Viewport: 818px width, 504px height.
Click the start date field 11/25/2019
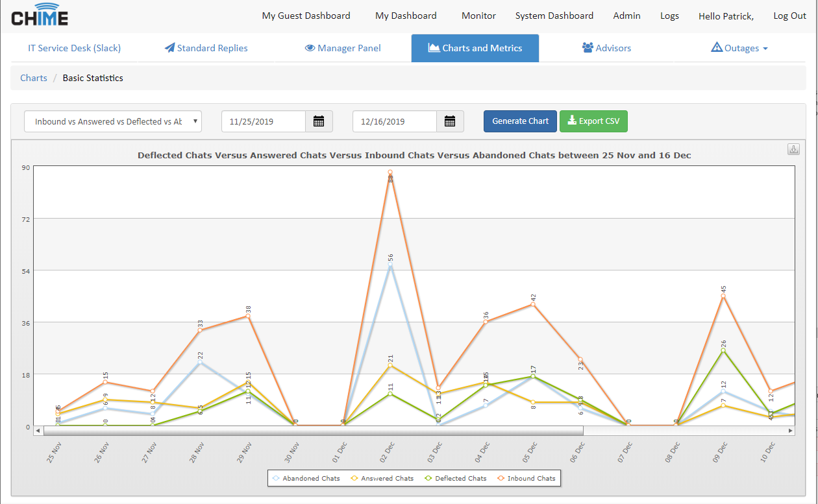click(264, 121)
